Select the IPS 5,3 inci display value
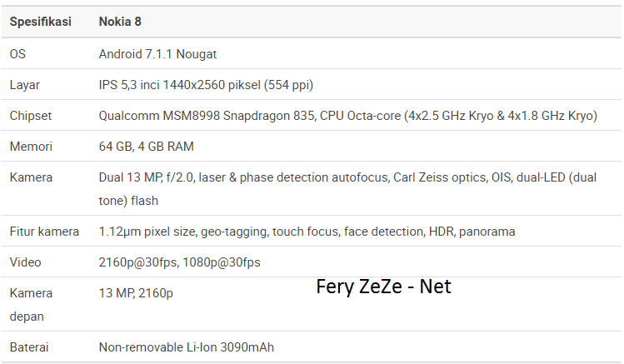Screen dimensions: 624x364 pos(206,85)
